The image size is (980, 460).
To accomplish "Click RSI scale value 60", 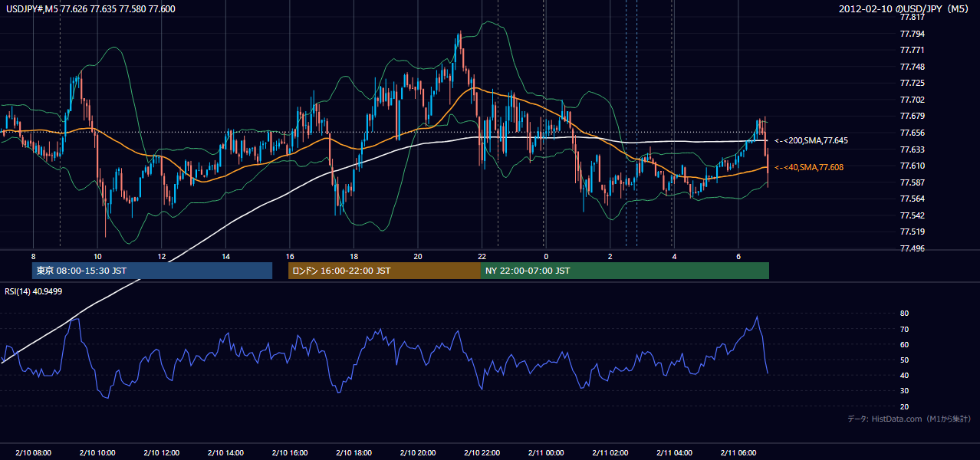I will tap(905, 344).
